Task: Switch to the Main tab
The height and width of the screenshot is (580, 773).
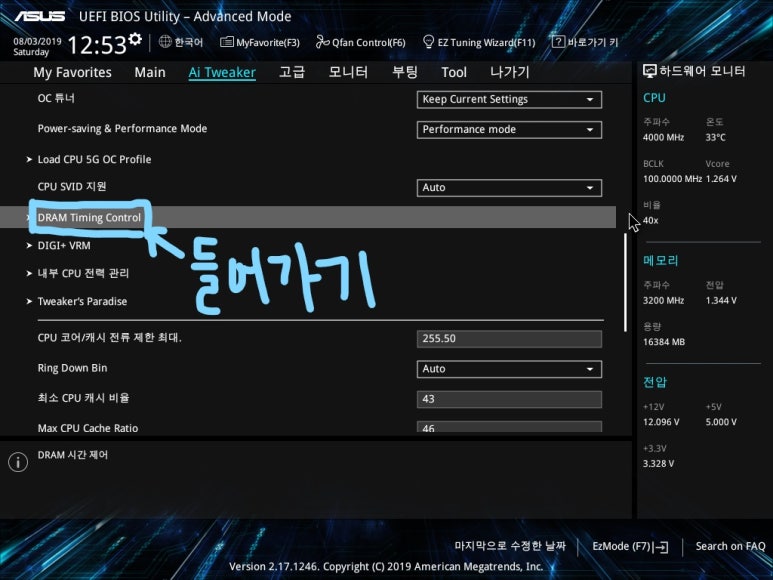Action: coord(150,72)
